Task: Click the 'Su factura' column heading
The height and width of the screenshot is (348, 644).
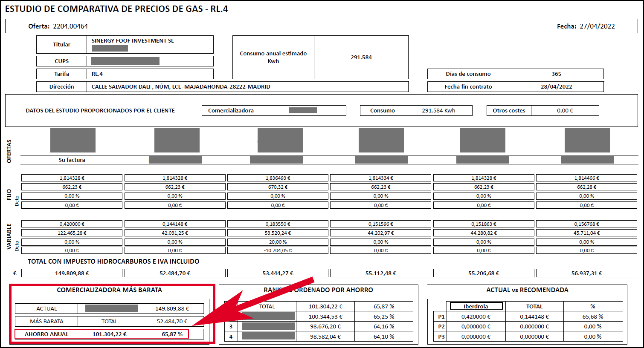Action: point(72,160)
